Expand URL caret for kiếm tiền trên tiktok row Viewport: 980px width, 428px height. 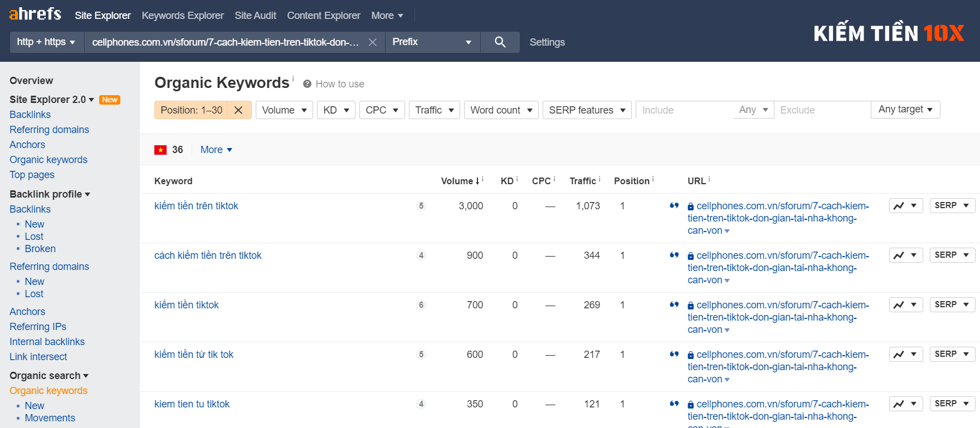click(727, 231)
